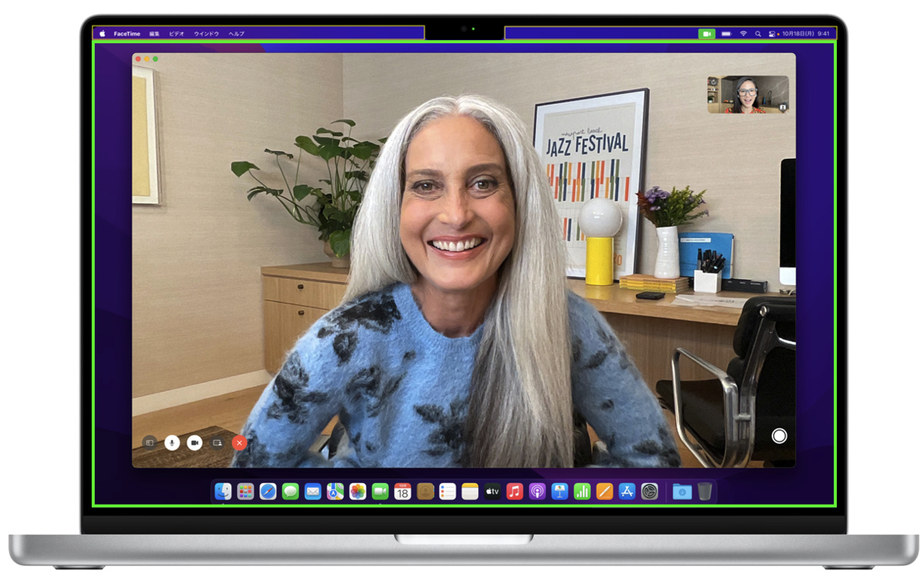This screenshot has width=924, height=581.
Task: End the call with the red button
Action: 239,443
